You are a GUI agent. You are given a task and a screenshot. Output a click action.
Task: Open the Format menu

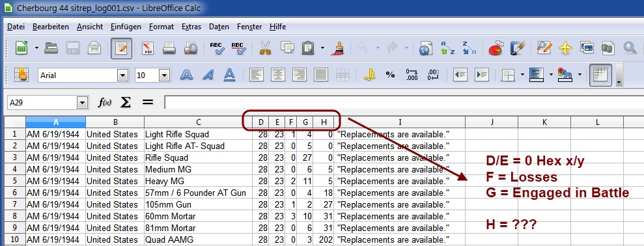pyautogui.click(x=161, y=27)
